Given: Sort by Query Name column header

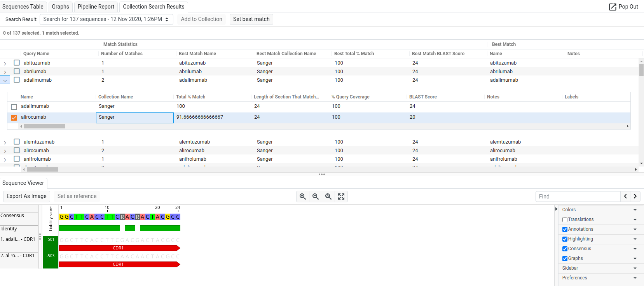Looking at the screenshot, I should (36, 54).
